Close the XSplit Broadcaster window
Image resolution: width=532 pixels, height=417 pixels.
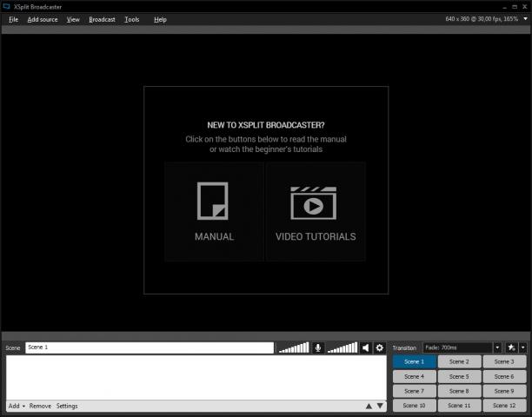[524, 7]
